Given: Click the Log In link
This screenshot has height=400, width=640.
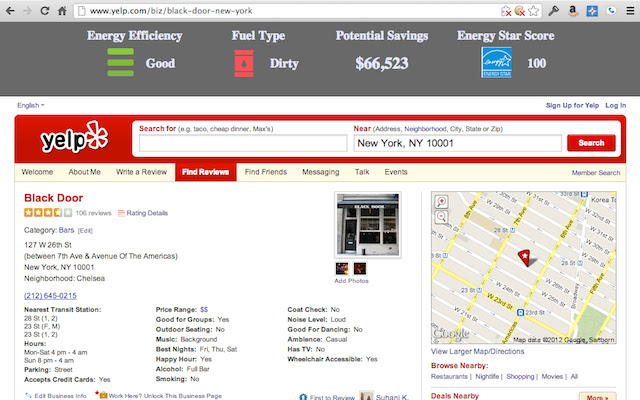Looking at the screenshot, I should [616, 105].
